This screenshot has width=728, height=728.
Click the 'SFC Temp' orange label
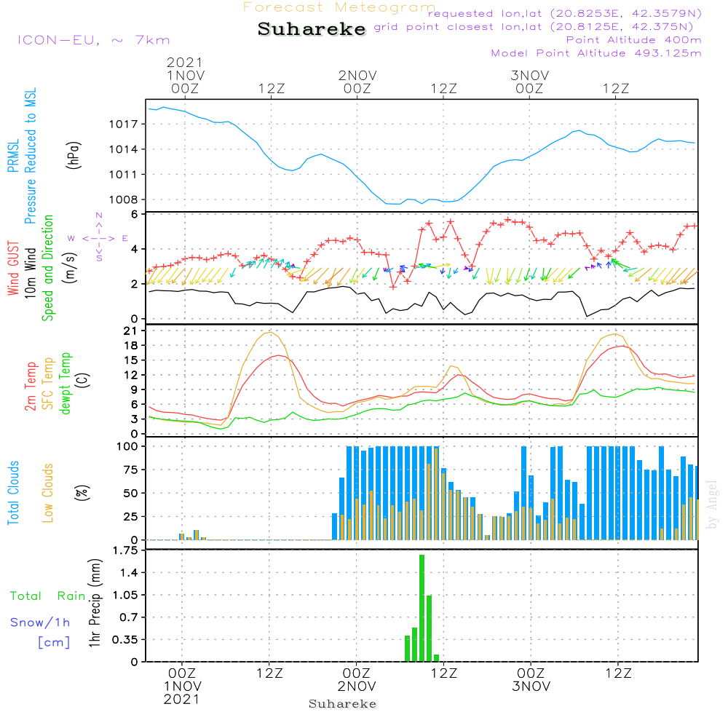tap(48, 384)
